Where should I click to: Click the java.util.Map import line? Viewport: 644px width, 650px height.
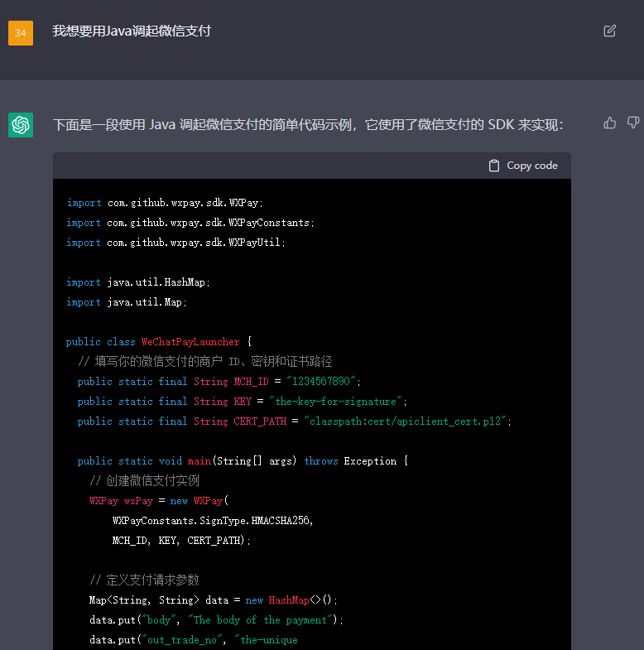tap(127, 302)
